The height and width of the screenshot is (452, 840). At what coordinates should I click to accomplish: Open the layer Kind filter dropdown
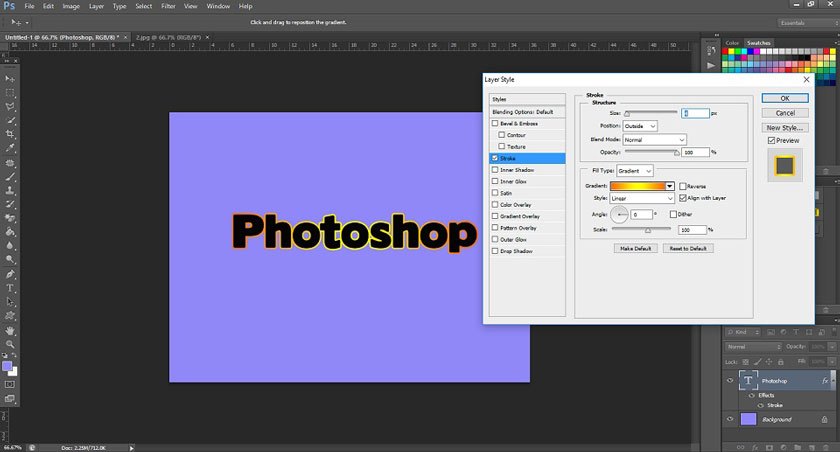(x=743, y=333)
